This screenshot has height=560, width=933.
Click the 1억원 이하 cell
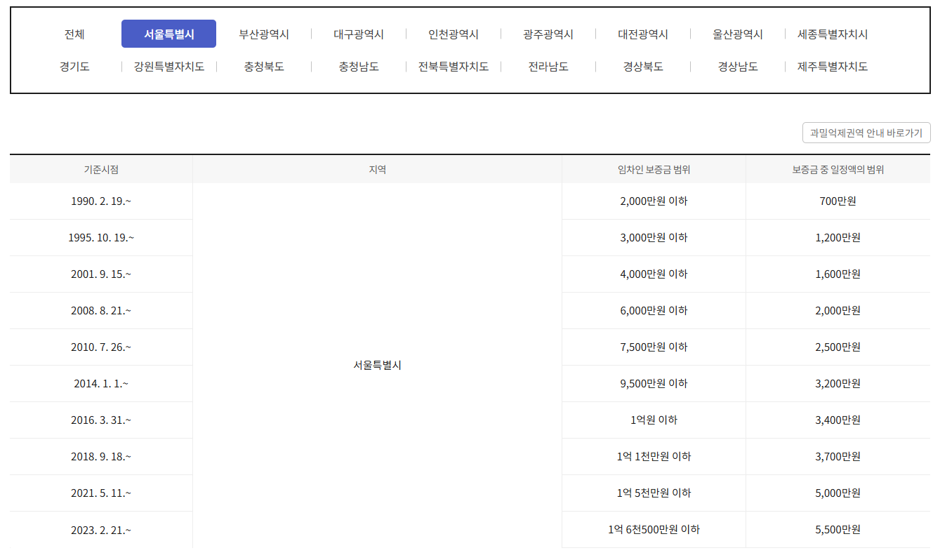[654, 420]
